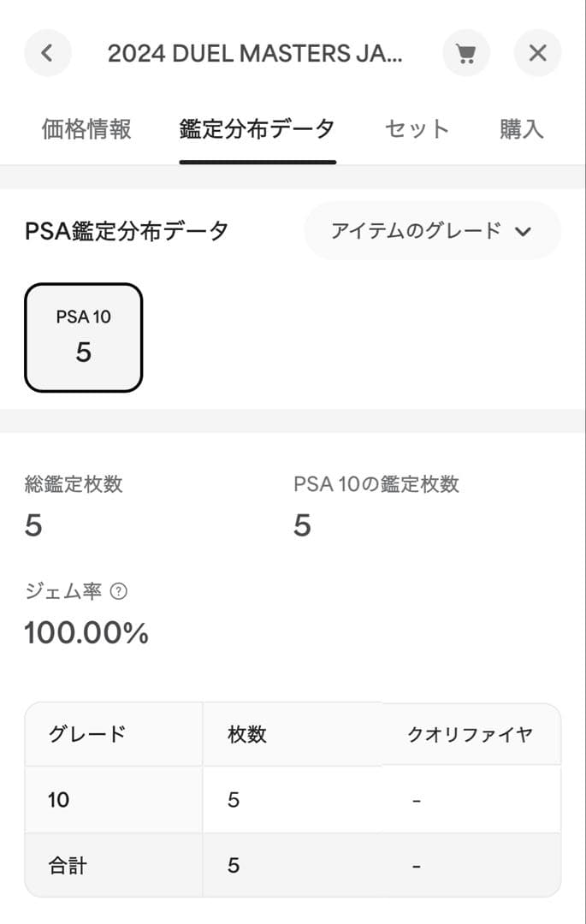Toggle the PSA 10 filter showing 5 cards

click(x=83, y=337)
